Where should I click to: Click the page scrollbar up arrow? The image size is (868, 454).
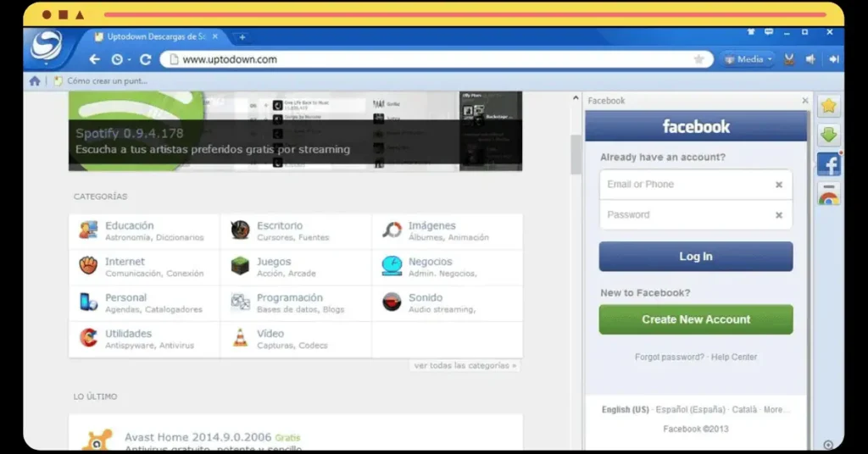click(576, 98)
